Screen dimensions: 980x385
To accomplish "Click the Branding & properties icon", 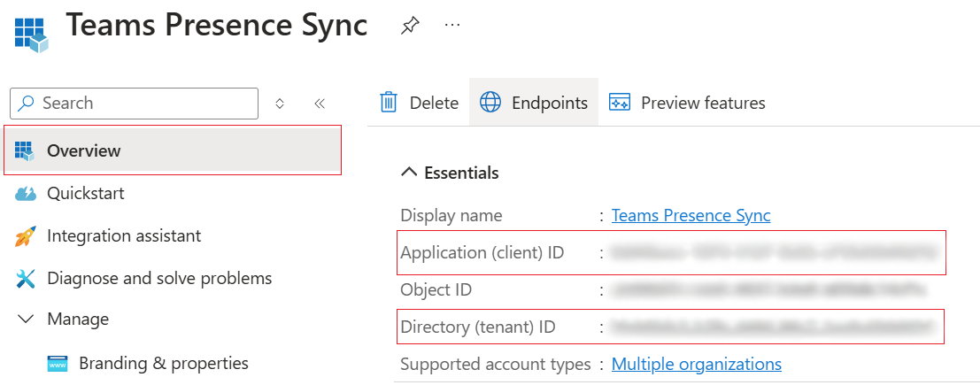I will tap(58, 363).
